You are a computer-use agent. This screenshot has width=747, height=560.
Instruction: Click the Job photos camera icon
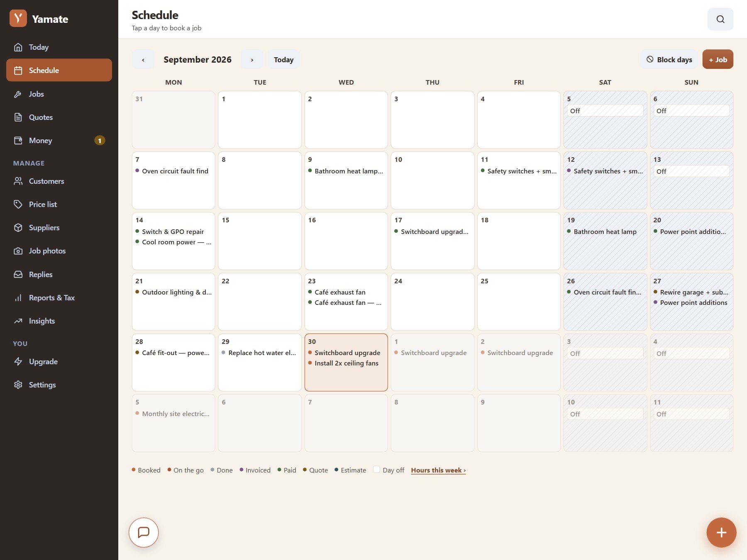pyautogui.click(x=18, y=251)
